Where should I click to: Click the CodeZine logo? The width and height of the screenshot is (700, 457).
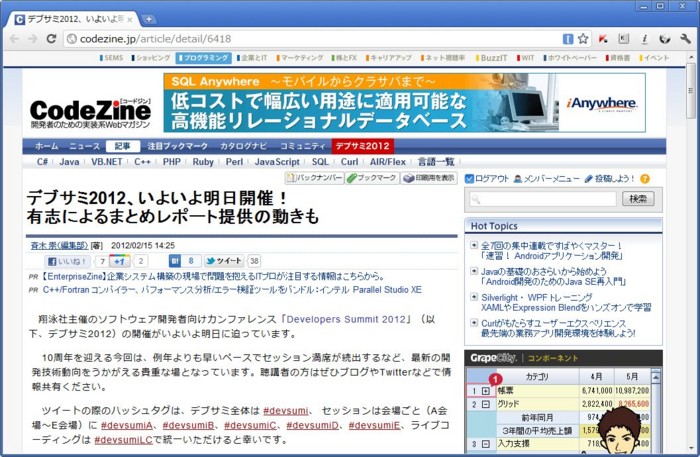pyautogui.click(x=91, y=112)
